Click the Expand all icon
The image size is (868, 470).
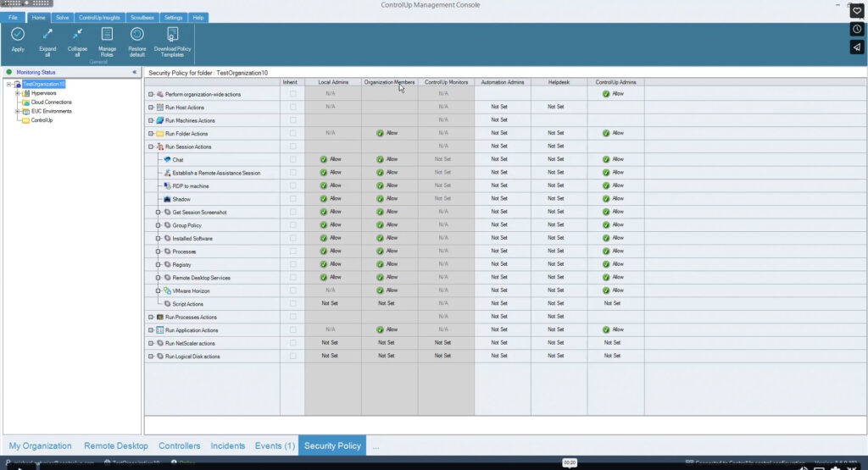point(47,35)
